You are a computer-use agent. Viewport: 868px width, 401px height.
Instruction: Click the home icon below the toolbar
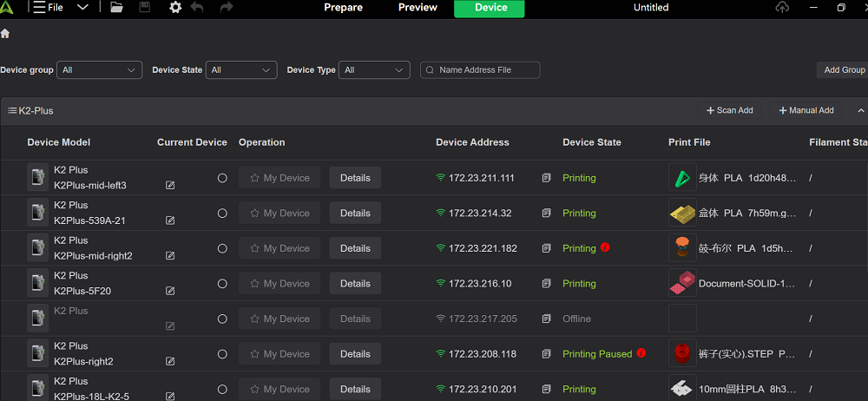click(x=5, y=34)
